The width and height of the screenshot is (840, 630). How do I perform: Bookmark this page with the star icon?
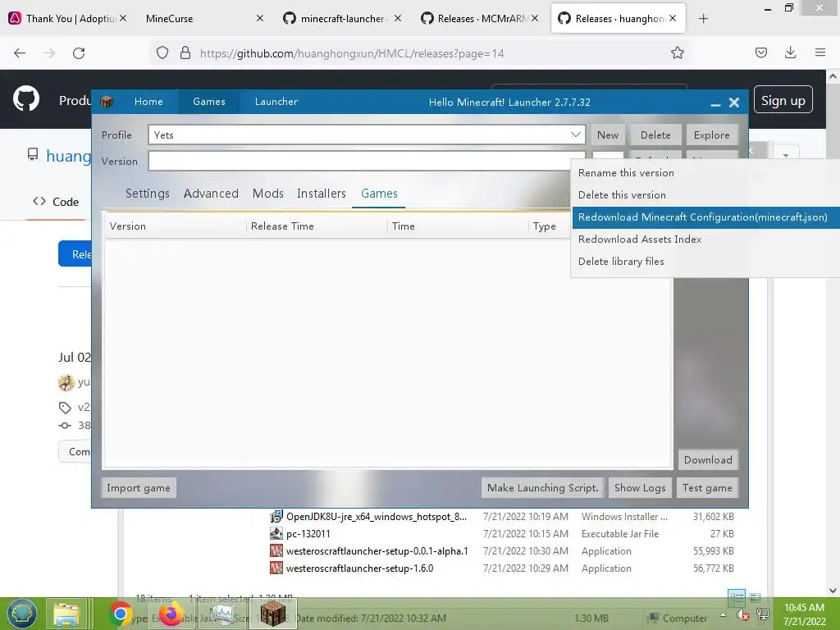(677, 52)
